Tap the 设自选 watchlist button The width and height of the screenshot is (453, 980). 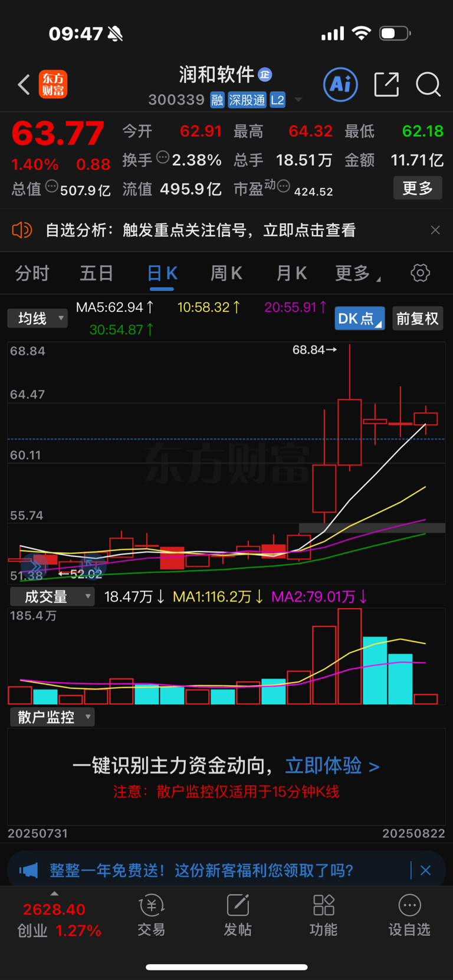[409, 915]
